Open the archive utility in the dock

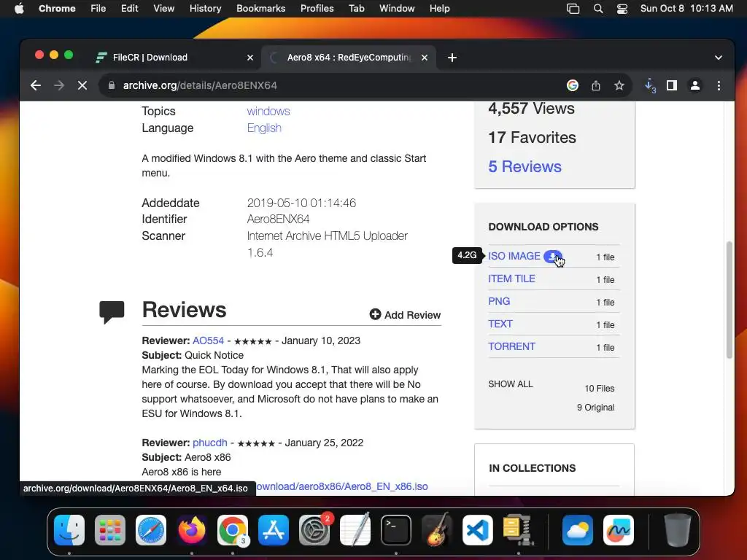(x=519, y=530)
